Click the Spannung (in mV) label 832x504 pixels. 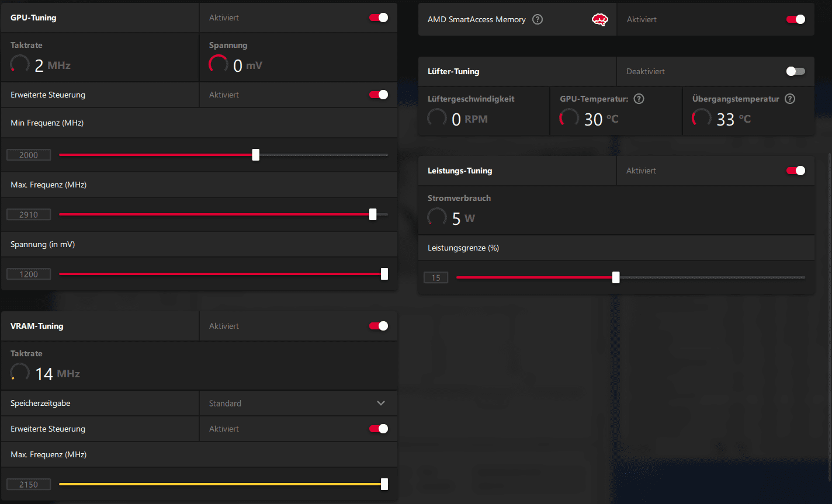click(43, 244)
